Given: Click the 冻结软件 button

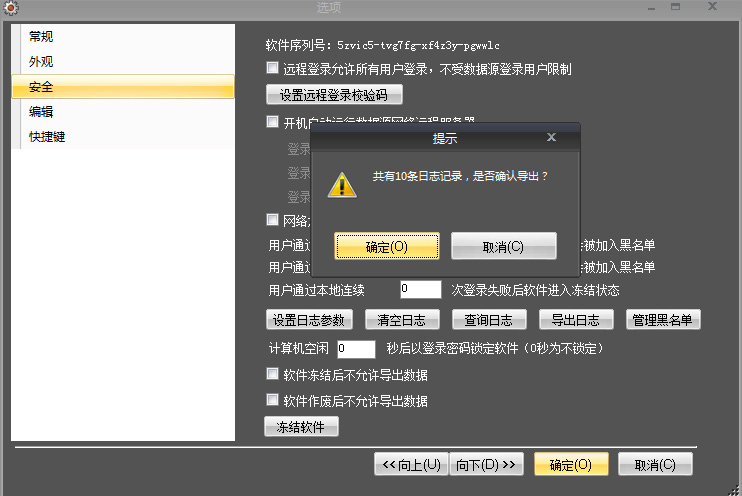Looking at the screenshot, I should pos(302,427).
